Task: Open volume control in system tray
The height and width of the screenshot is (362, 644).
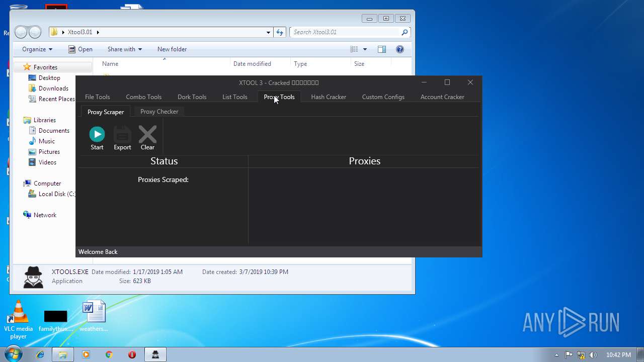Action: [593, 355]
